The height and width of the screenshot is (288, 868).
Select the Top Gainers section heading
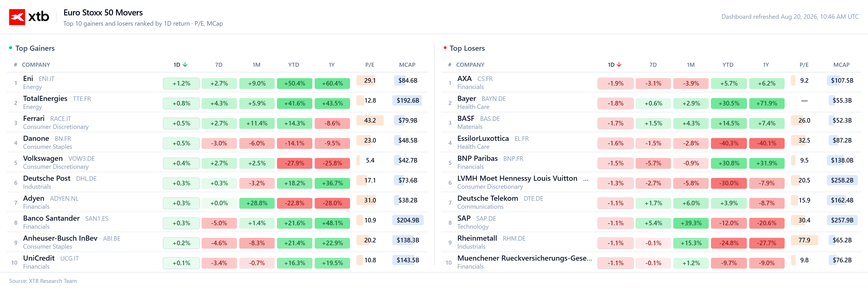click(x=35, y=48)
